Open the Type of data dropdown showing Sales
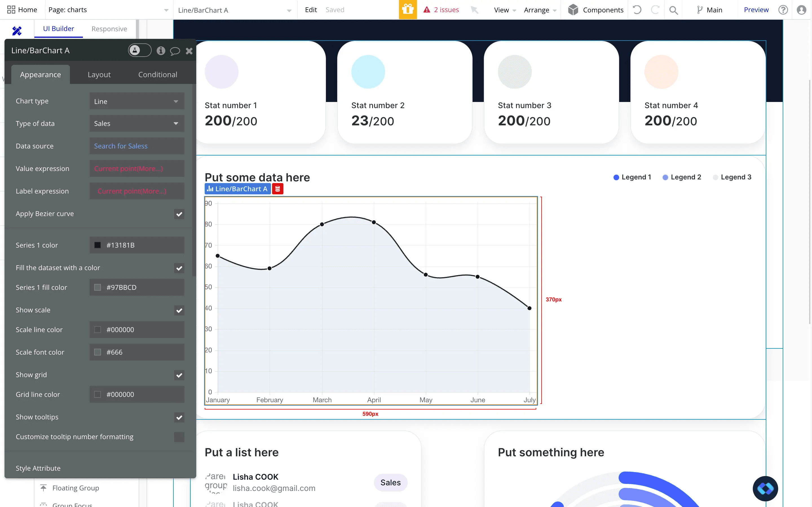The image size is (812, 507). tap(136, 123)
